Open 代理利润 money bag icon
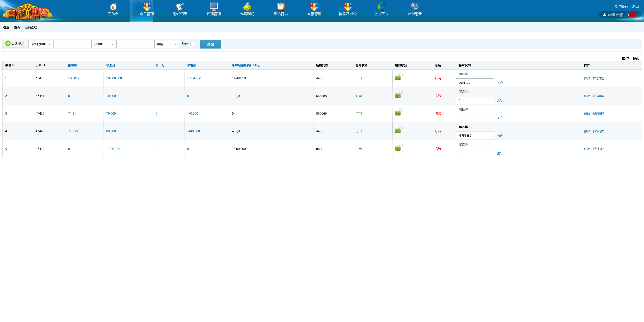 coord(247,6)
